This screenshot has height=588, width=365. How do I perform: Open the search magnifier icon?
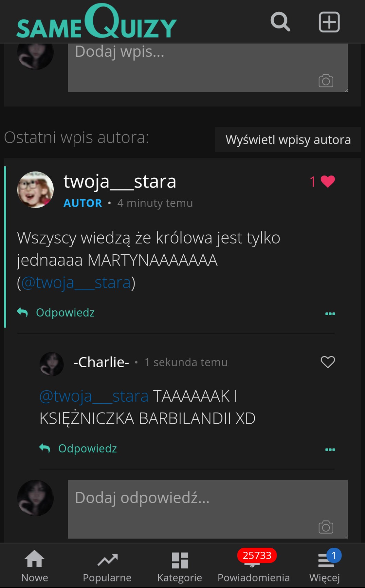(x=280, y=22)
